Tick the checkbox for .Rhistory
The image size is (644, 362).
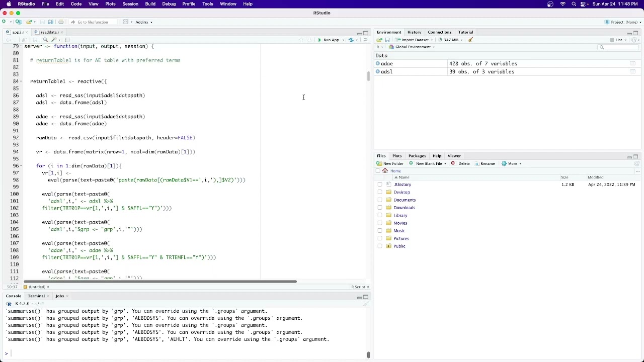click(380, 185)
